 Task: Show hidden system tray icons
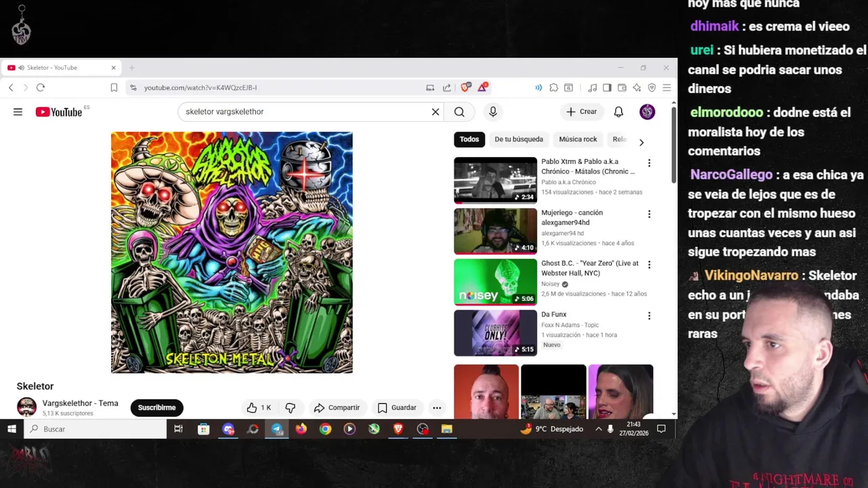(x=598, y=429)
